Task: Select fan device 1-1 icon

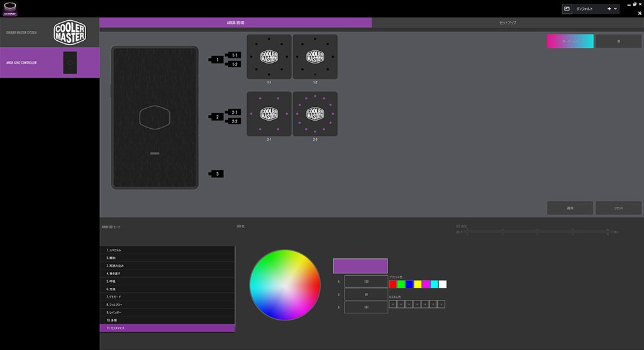Action: (x=269, y=57)
